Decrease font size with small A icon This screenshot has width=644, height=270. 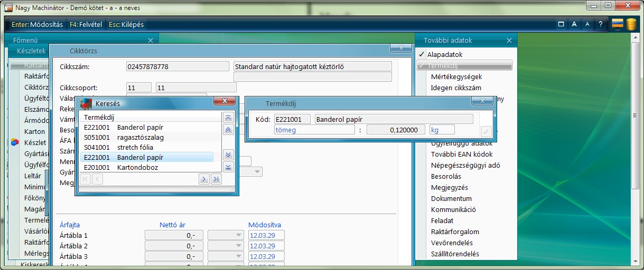click(587, 24)
